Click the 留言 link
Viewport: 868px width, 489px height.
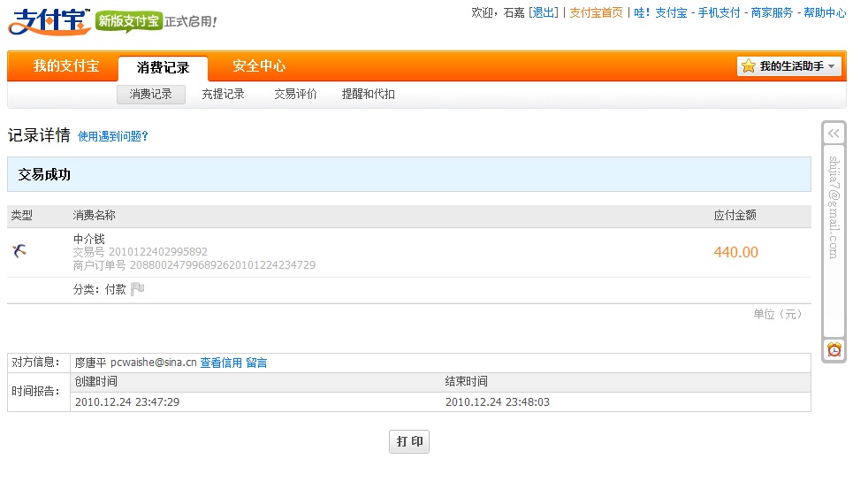[x=256, y=363]
